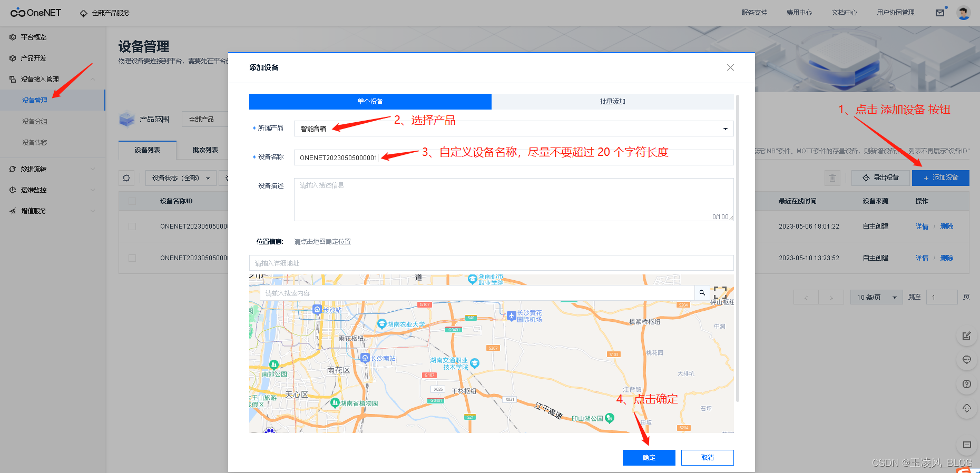The image size is (980, 473).
Task: Open 服务支持 in top bar
Action: pos(754,13)
